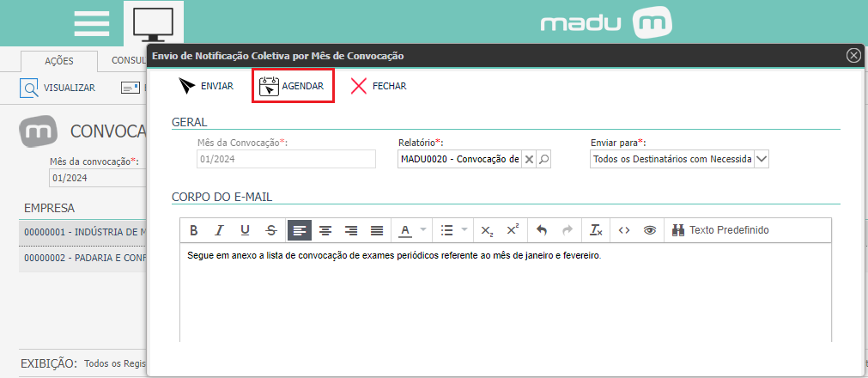The image size is (868, 378).
Task: Send the notification with Enviar
Action: 205,87
